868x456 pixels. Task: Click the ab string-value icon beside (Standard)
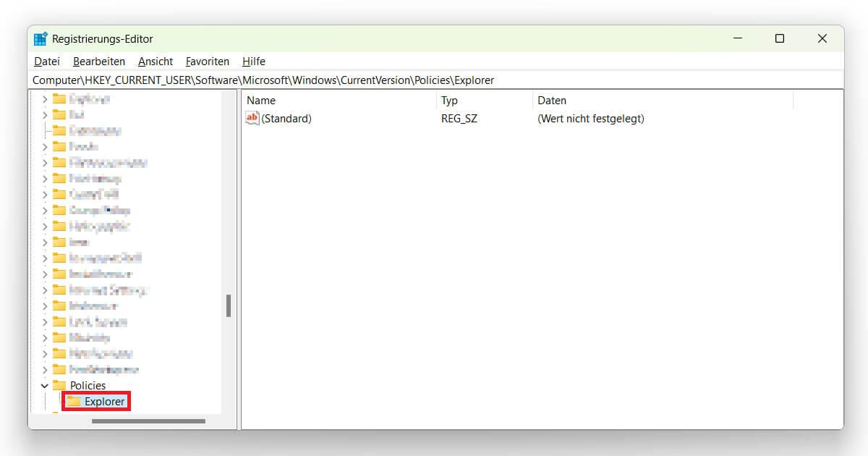click(252, 118)
